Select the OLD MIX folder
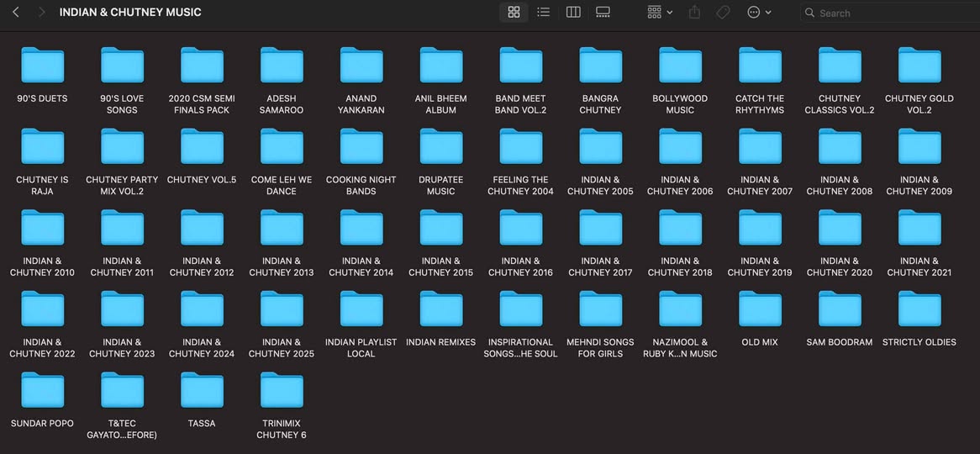 pos(760,309)
